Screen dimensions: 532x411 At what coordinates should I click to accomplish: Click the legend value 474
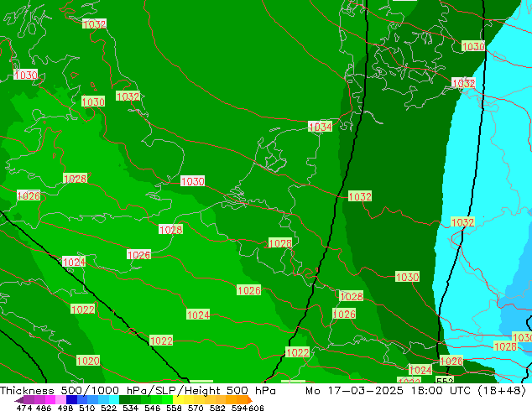coord(24,408)
